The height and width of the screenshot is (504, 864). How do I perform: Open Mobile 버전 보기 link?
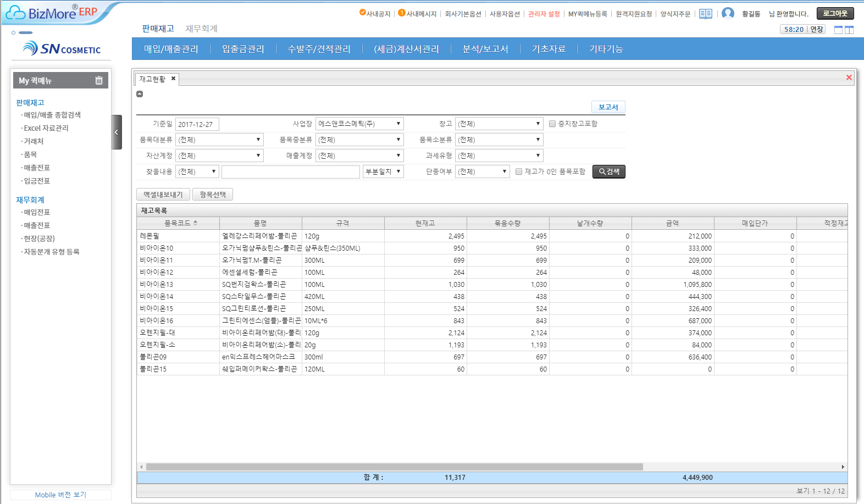[x=60, y=495]
